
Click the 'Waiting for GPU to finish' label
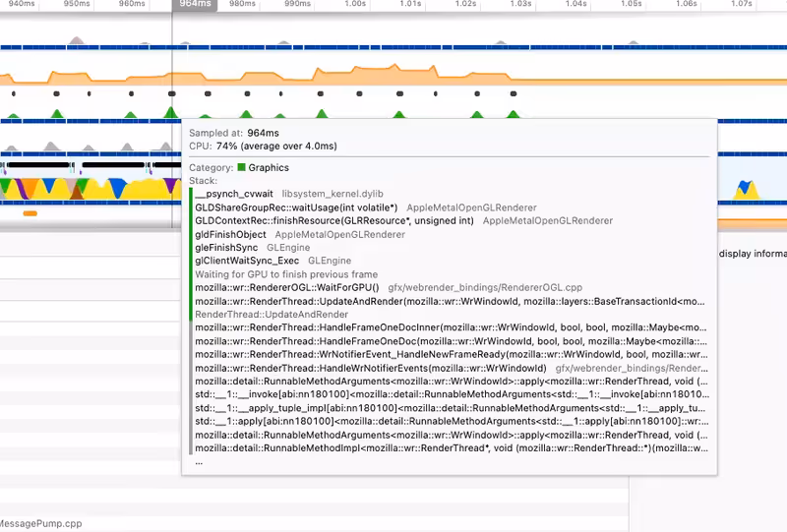[286, 274]
